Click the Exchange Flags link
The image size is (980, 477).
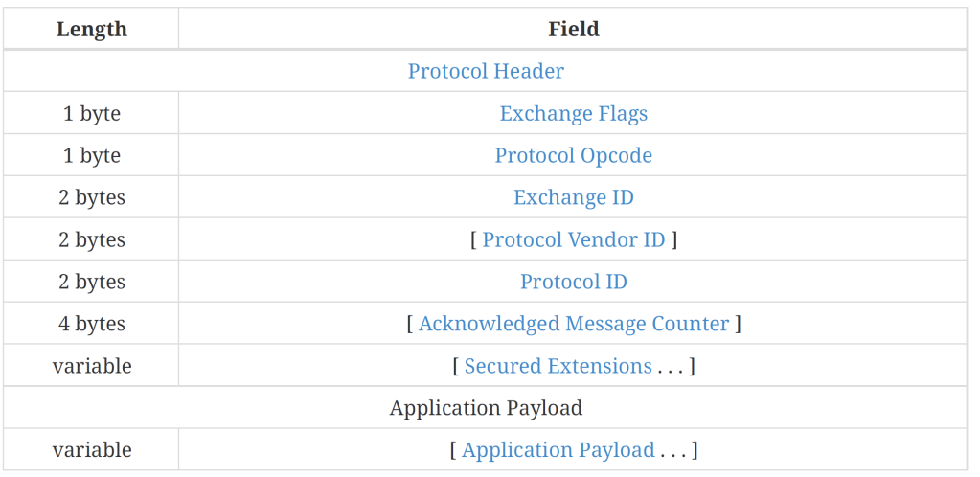coord(573,113)
